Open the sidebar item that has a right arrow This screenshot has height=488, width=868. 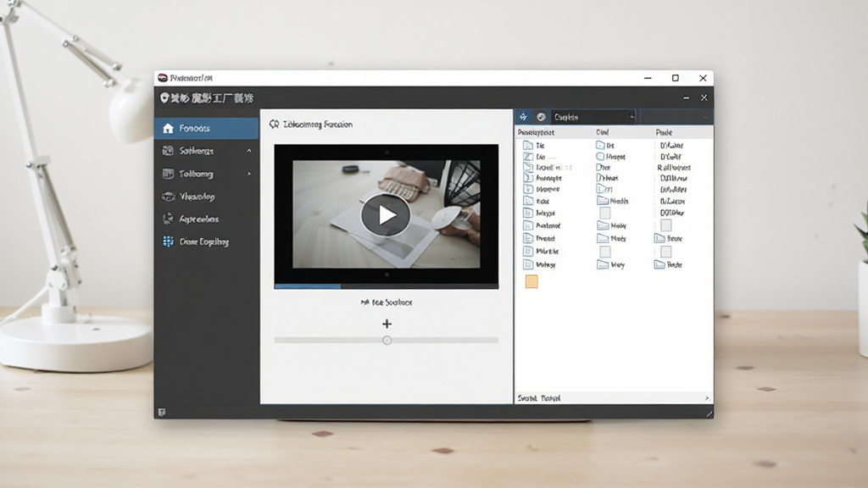point(207,174)
